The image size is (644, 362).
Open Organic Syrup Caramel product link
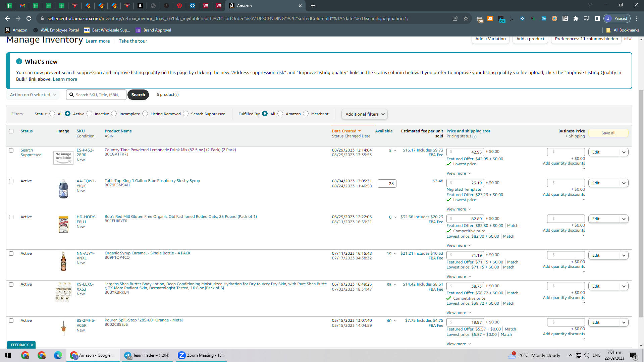pyautogui.click(x=148, y=253)
